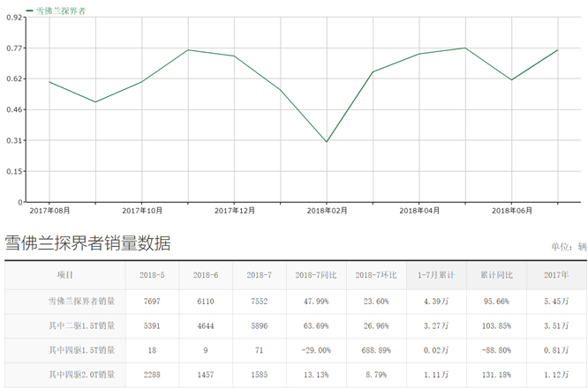The width and height of the screenshot is (588, 388).
Task: Toggle the 雪佛兰探界者 series in chart legend
Action: pyautogui.click(x=57, y=11)
